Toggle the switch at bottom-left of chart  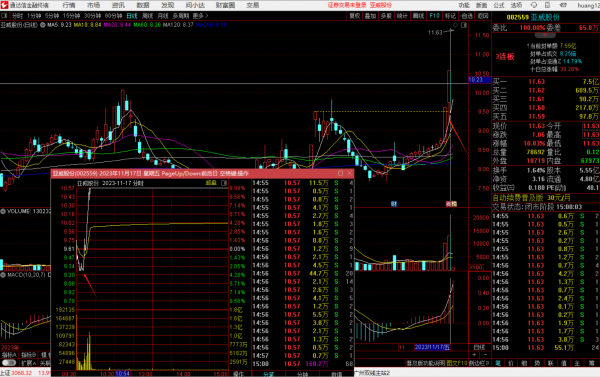(x=9, y=363)
